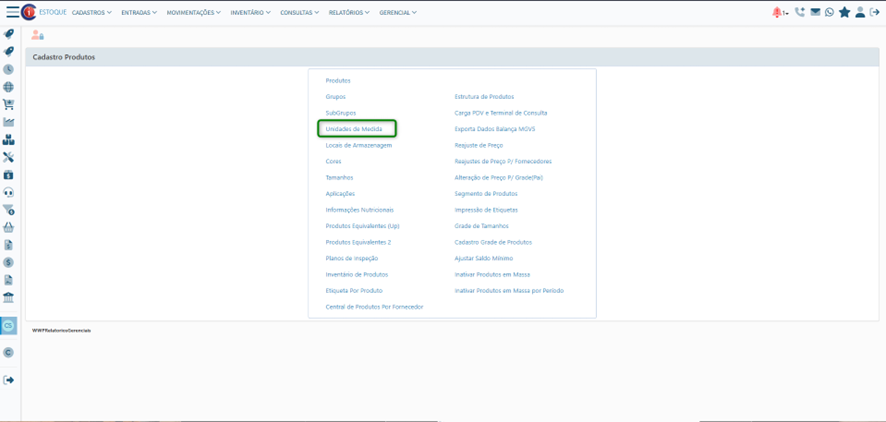Select the globe icon in sidebar
886x422 pixels.
coord(9,87)
